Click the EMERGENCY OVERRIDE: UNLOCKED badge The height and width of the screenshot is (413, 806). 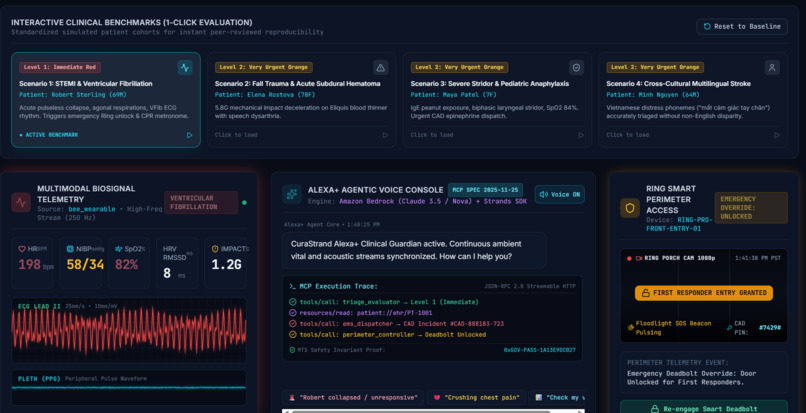751,208
